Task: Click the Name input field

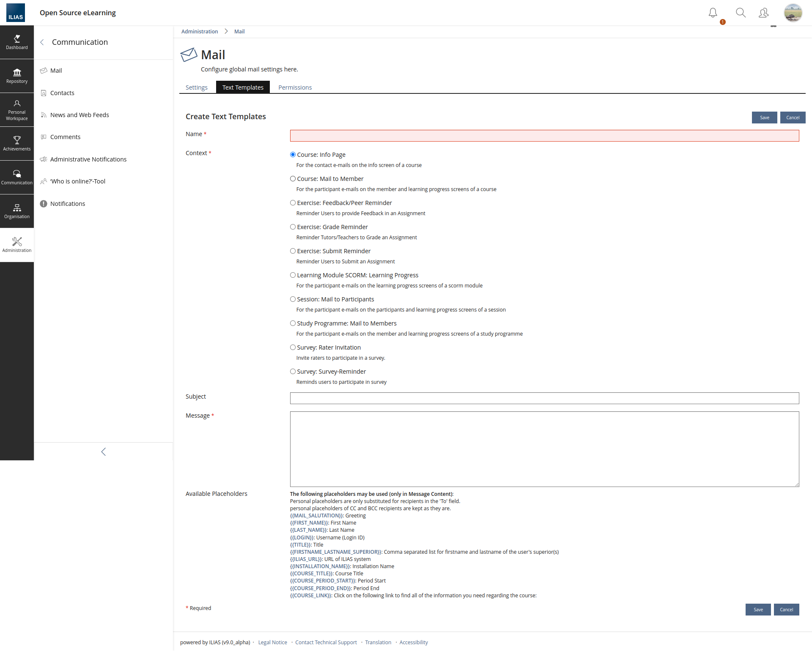Action: (544, 136)
